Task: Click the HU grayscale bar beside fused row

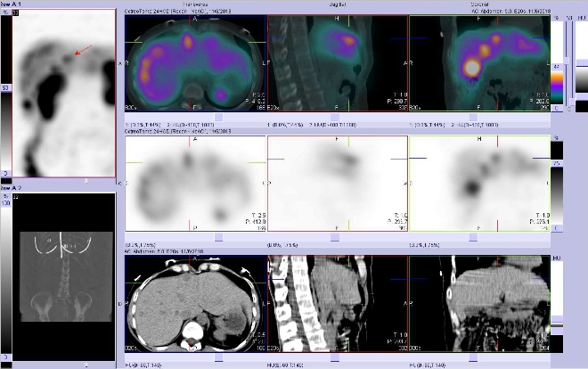Action: [x=582, y=79]
